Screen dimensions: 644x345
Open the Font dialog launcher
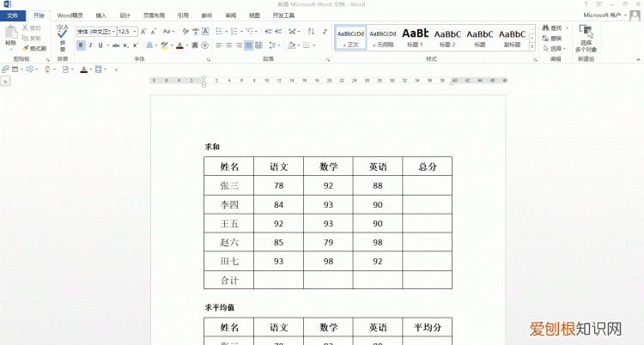pos(209,60)
